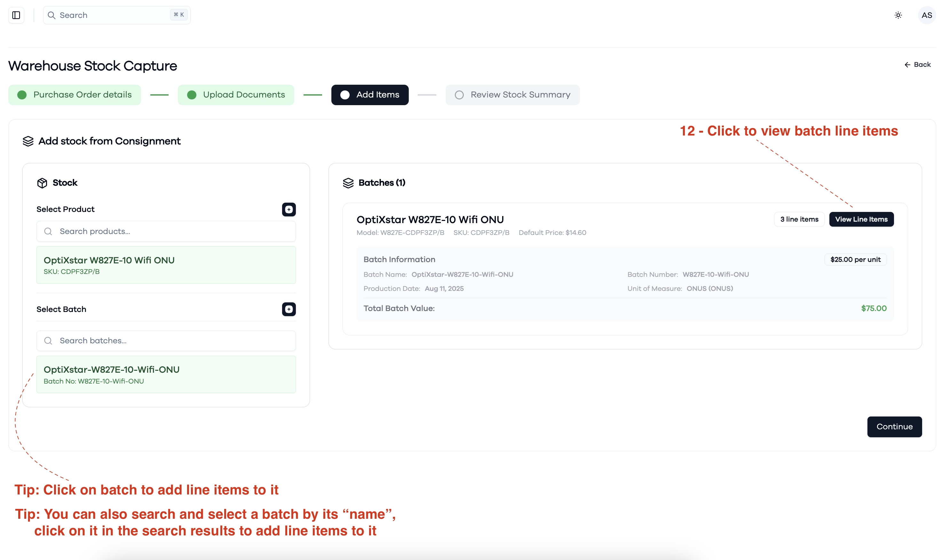Select batch OptiXstar-W827E-10-Wifi-ONU
Screen dimensions: 941x560
pyautogui.click(x=166, y=374)
